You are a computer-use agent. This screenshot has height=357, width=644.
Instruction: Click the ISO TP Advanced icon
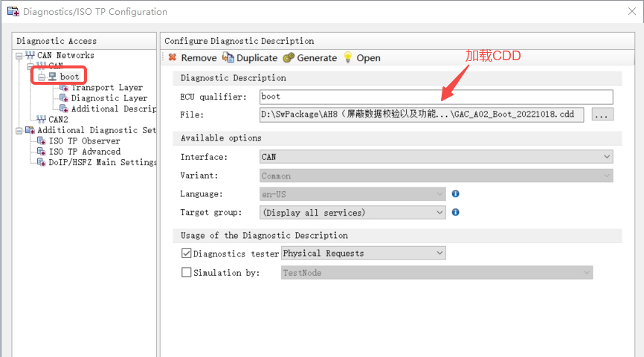(x=41, y=152)
